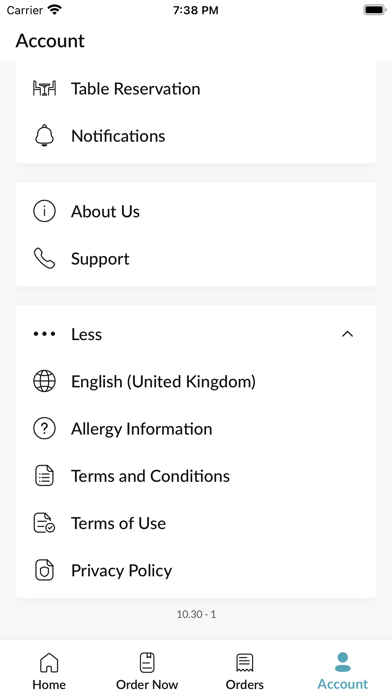Tap the Table Reservation table icon

pos(44,88)
